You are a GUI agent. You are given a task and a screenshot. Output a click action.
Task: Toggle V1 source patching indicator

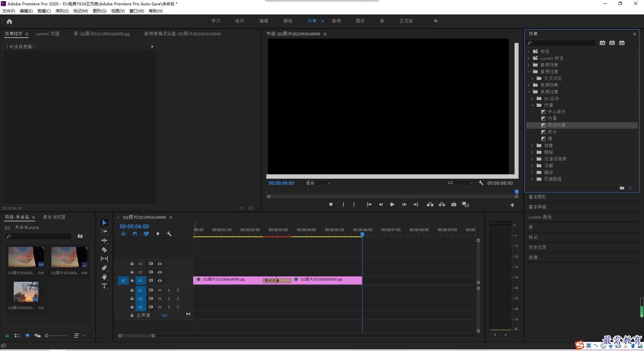pyautogui.click(x=123, y=280)
